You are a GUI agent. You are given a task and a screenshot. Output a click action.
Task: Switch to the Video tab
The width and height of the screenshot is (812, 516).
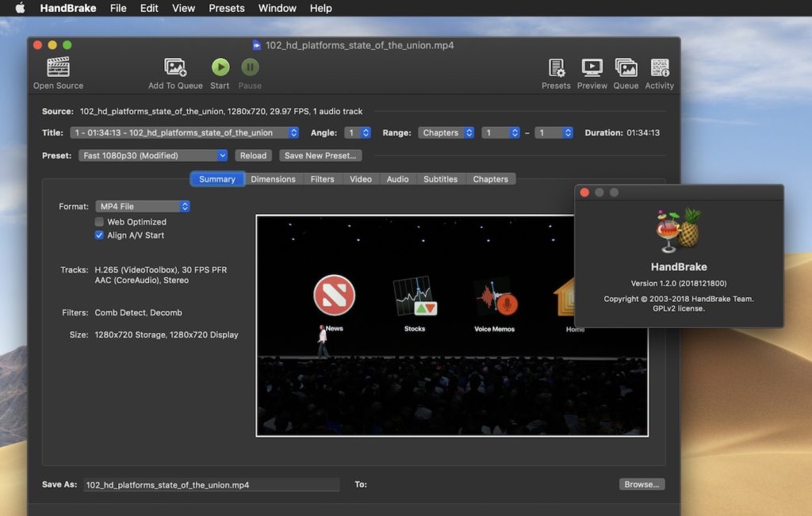click(361, 179)
